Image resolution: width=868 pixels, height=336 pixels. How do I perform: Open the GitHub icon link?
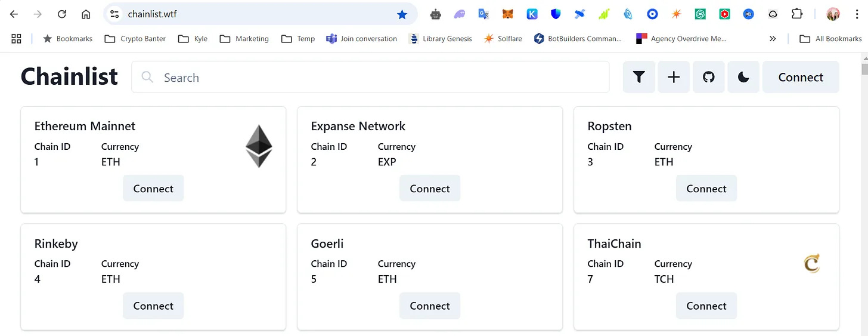click(x=709, y=77)
